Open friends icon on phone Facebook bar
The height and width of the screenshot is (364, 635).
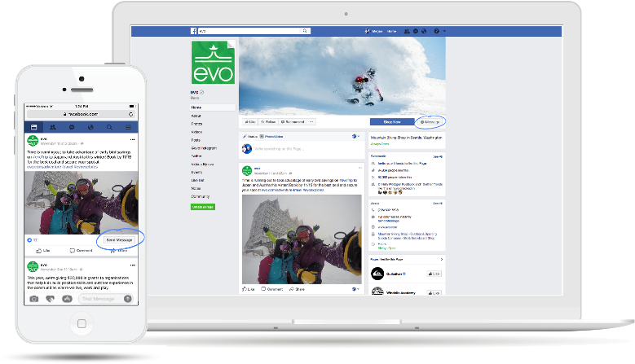tap(53, 127)
